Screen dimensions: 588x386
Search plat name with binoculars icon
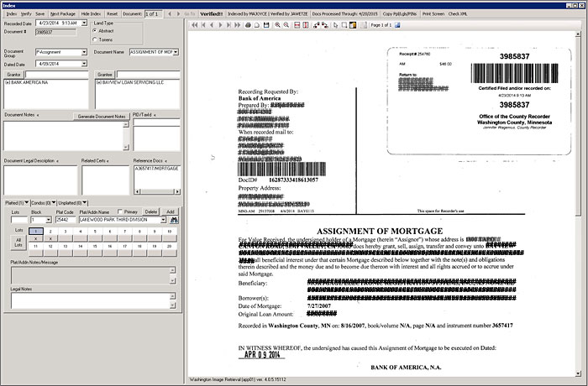tap(174, 220)
